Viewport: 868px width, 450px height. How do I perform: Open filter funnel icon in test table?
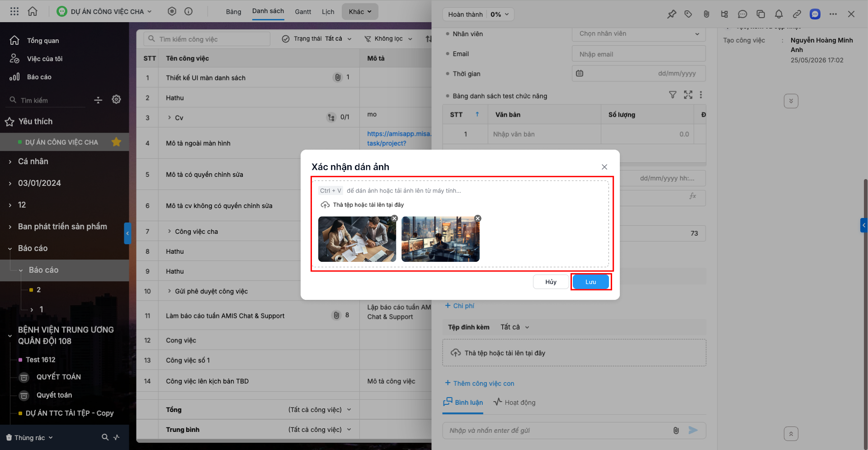pos(673,95)
